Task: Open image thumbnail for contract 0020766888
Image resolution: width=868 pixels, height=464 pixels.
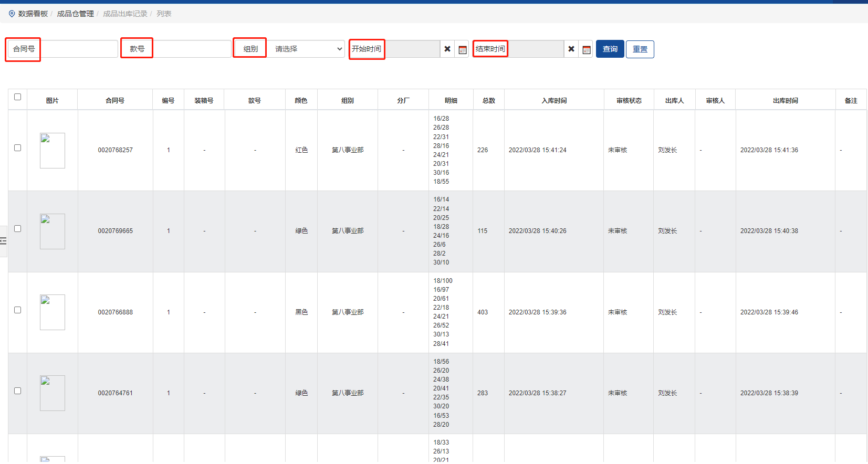Action: coord(53,312)
